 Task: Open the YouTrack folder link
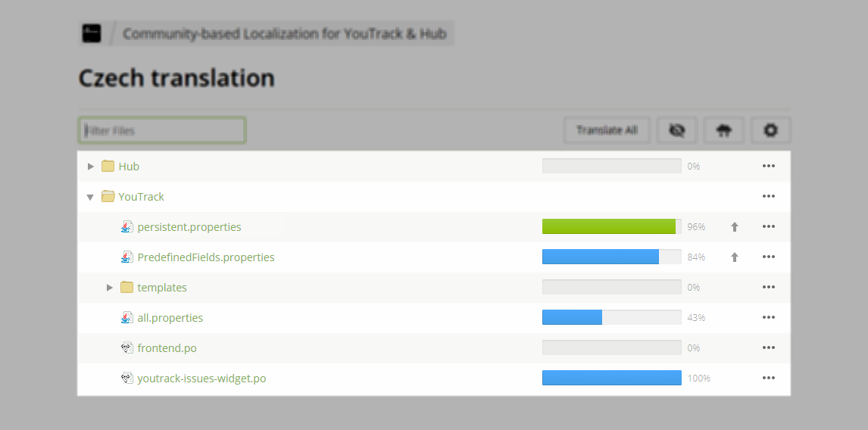(141, 197)
